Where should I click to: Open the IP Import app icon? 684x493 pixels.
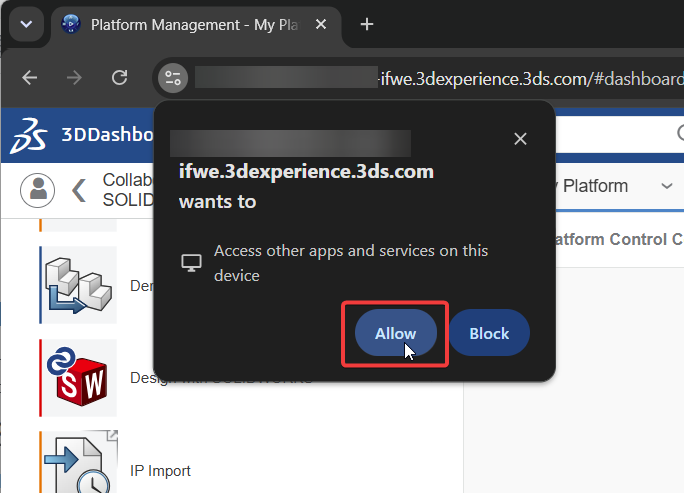click(x=79, y=462)
